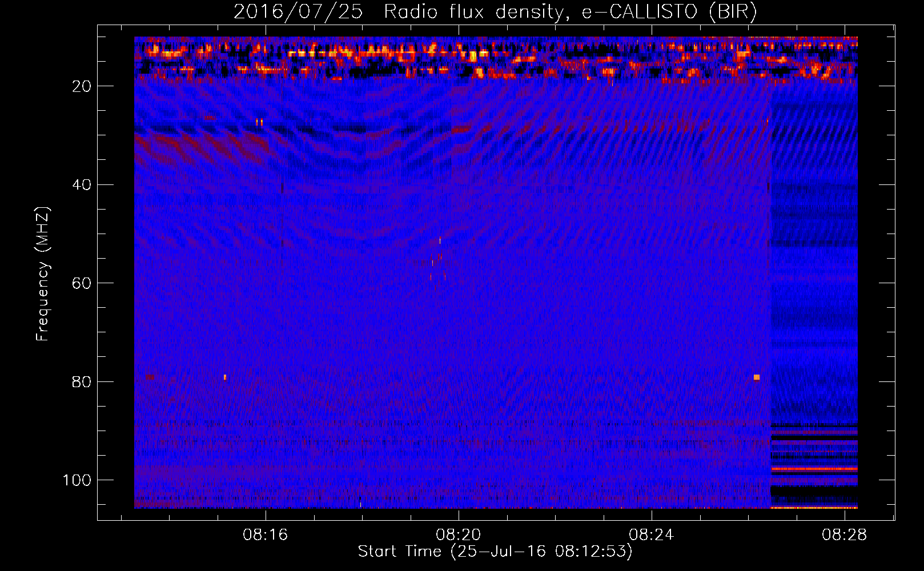Click the '08:16' time tick label
The image size is (924, 571).
point(266,535)
